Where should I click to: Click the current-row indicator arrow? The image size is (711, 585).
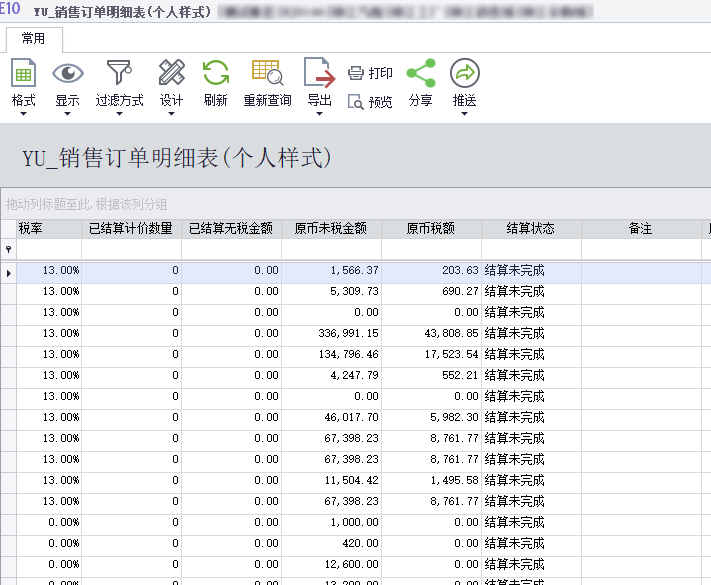(x=9, y=273)
